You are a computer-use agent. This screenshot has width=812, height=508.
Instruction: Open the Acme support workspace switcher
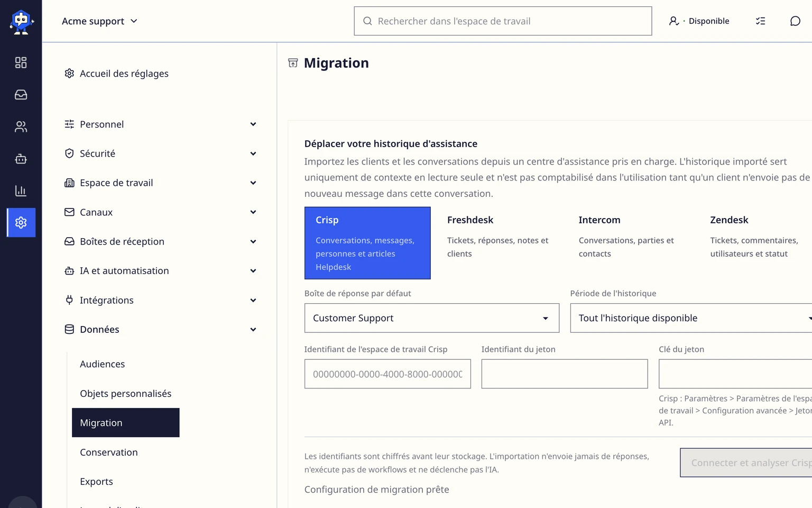[x=100, y=21]
